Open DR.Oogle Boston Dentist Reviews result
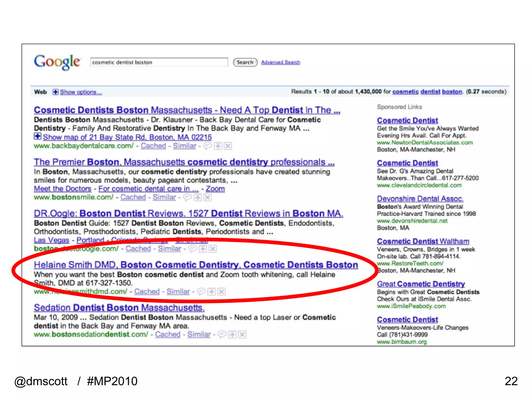532x399 pixels. (189, 214)
